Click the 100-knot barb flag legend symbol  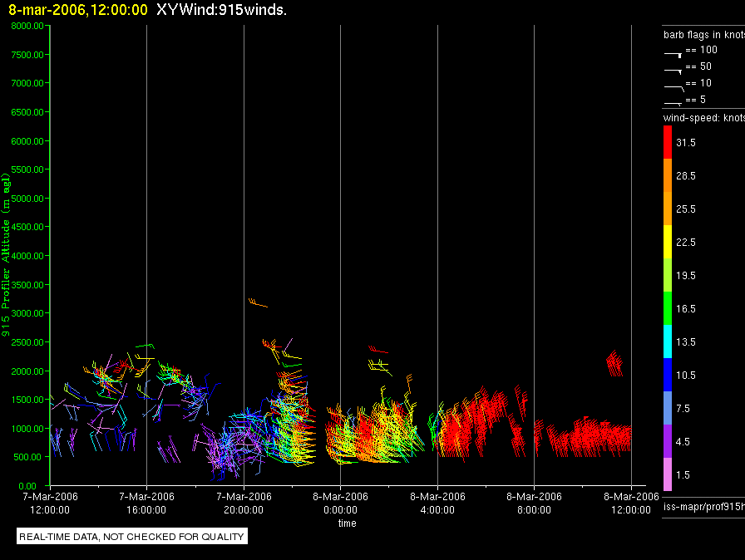tap(673, 55)
